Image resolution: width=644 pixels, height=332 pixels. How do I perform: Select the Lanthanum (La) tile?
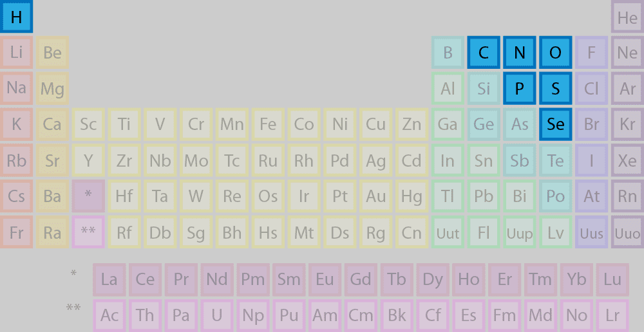click(x=109, y=279)
